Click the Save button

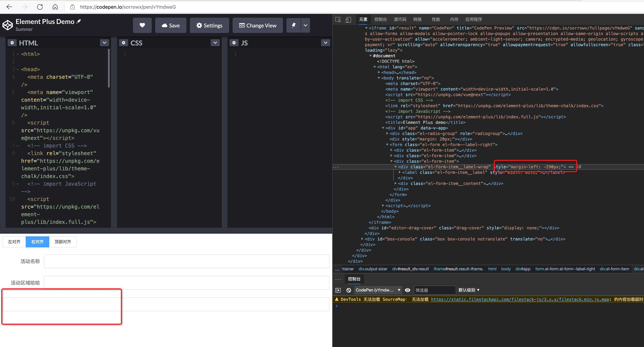pos(171,25)
